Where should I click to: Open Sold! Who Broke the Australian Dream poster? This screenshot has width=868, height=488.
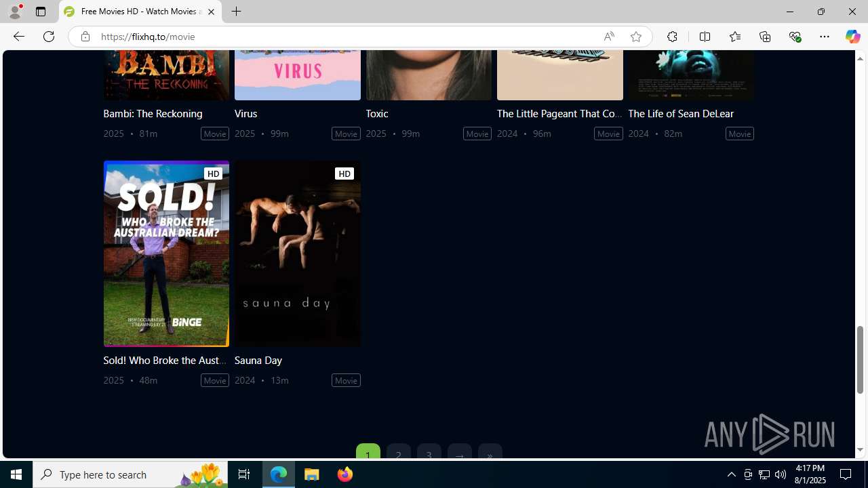click(166, 253)
